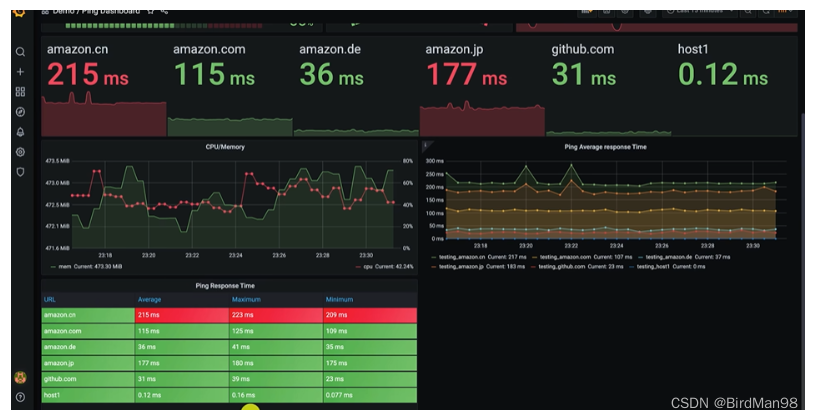The height and width of the screenshot is (419, 814).
Task: Click the amazon.cn 215 ms stat panel
Action: click(104, 87)
